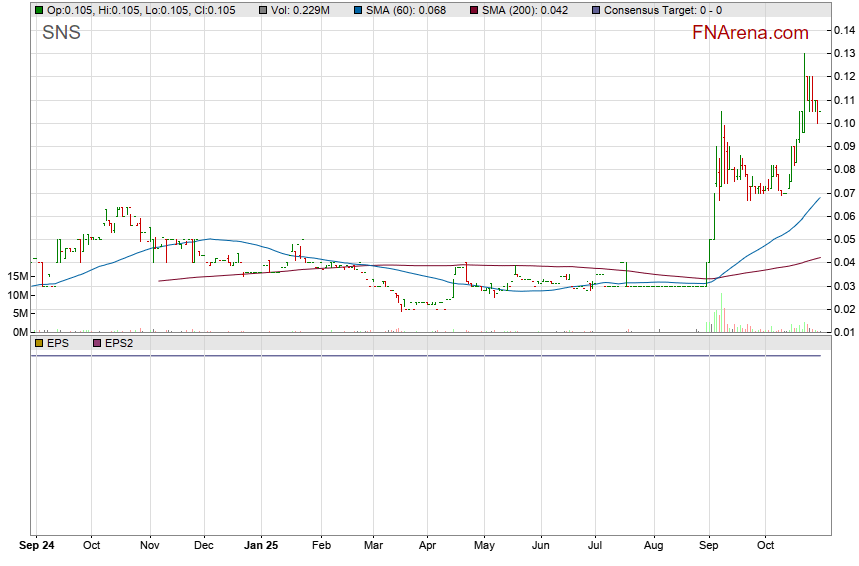The width and height of the screenshot is (859, 566).
Task: Select the Jan 25 date axis label
Action: [260, 547]
